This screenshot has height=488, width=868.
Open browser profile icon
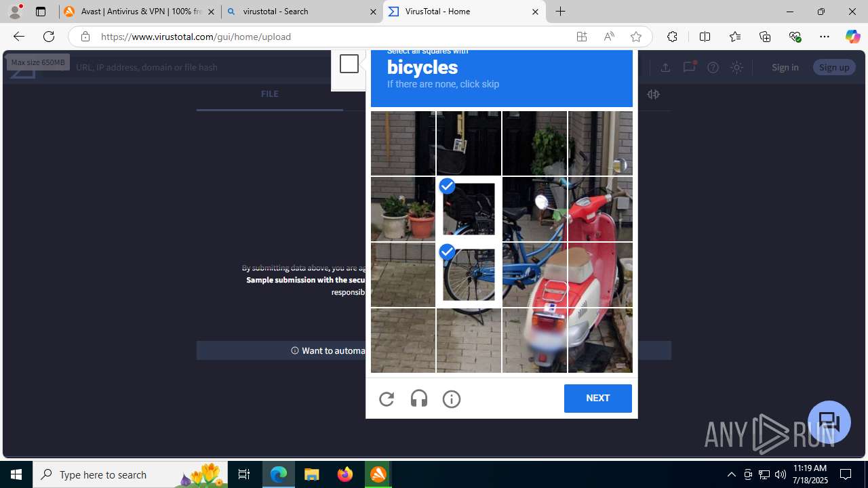15,12
